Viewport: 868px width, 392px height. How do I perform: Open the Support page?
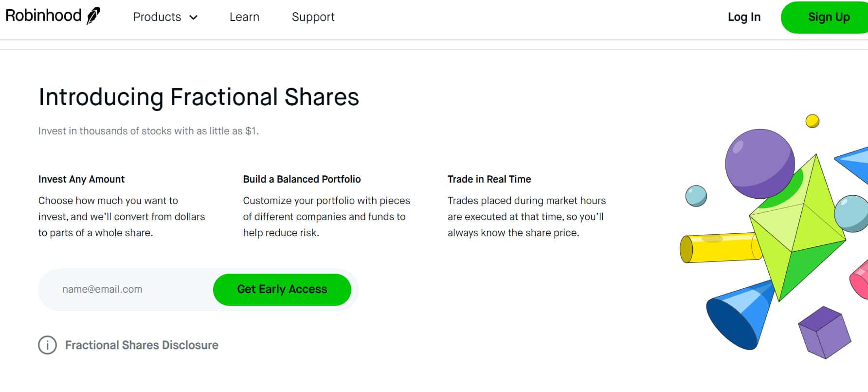click(313, 17)
